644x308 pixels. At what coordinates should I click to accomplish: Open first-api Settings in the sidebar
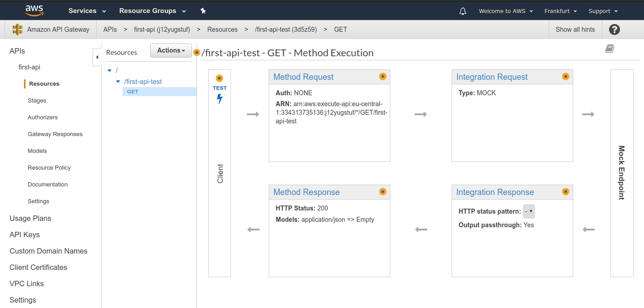coord(38,201)
